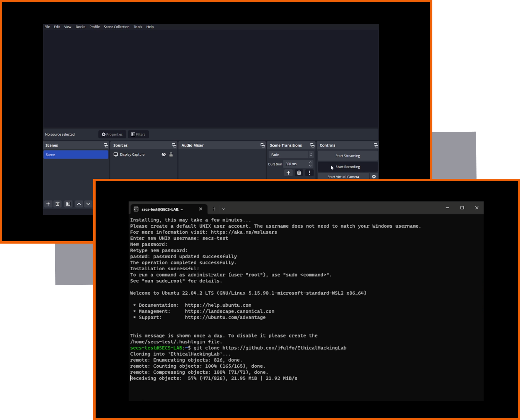The height and width of the screenshot is (420, 520).
Task: Toggle visibility eye of Display Capture
Action: click(164, 155)
